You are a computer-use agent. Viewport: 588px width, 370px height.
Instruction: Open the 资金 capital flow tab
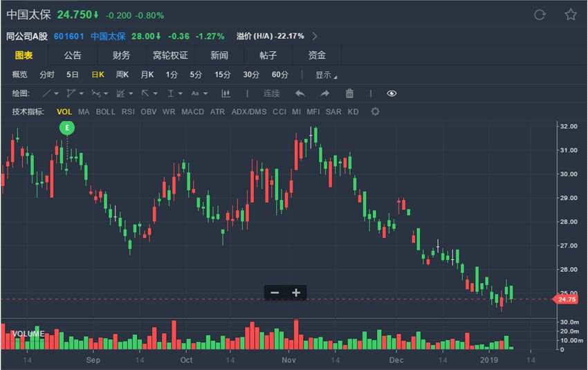(317, 55)
